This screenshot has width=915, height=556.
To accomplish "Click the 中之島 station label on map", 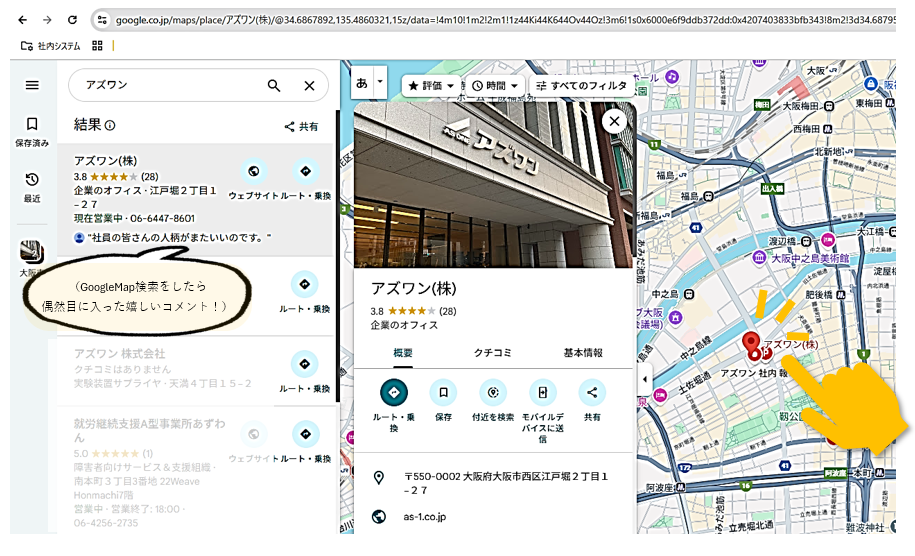I will pyautogui.click(x=665, y=294).
